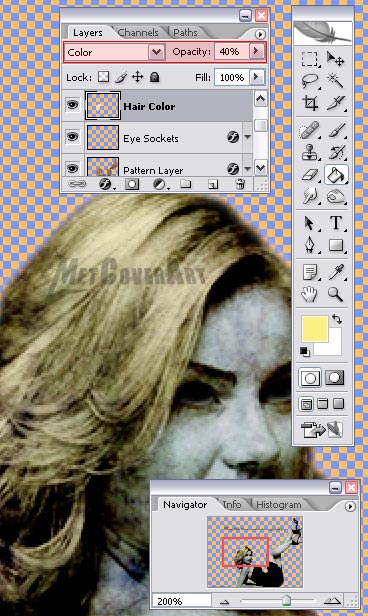Select the Navigator tab
Viewport: 368px width, 616px height.
point(185,504)
